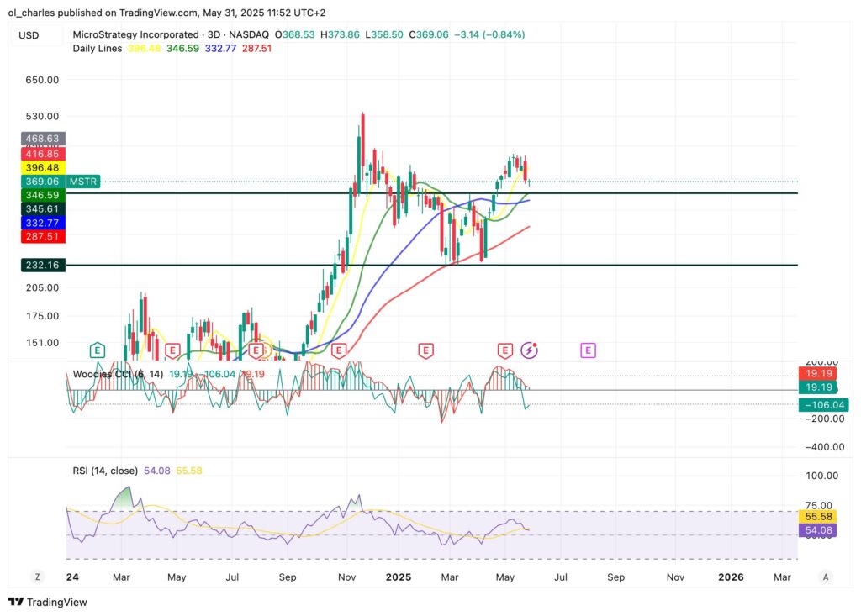Click the yellow 55.58 RSI axis label
This screenshot has height=616, width=861.
(x=818, y=516)
